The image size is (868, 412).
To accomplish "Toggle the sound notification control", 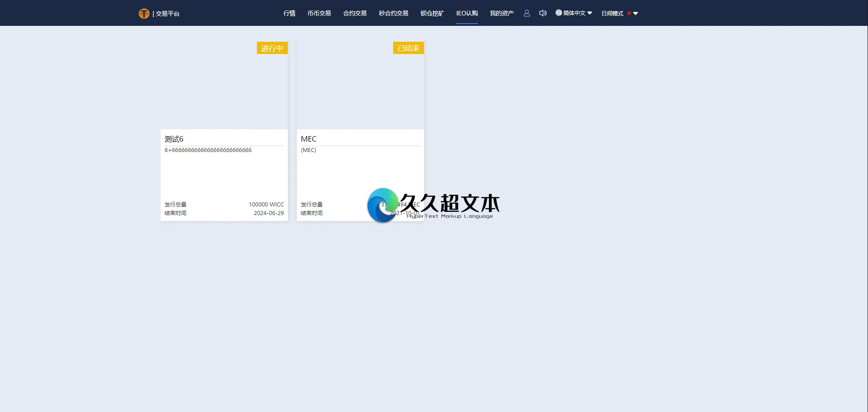I will [543, 13].
